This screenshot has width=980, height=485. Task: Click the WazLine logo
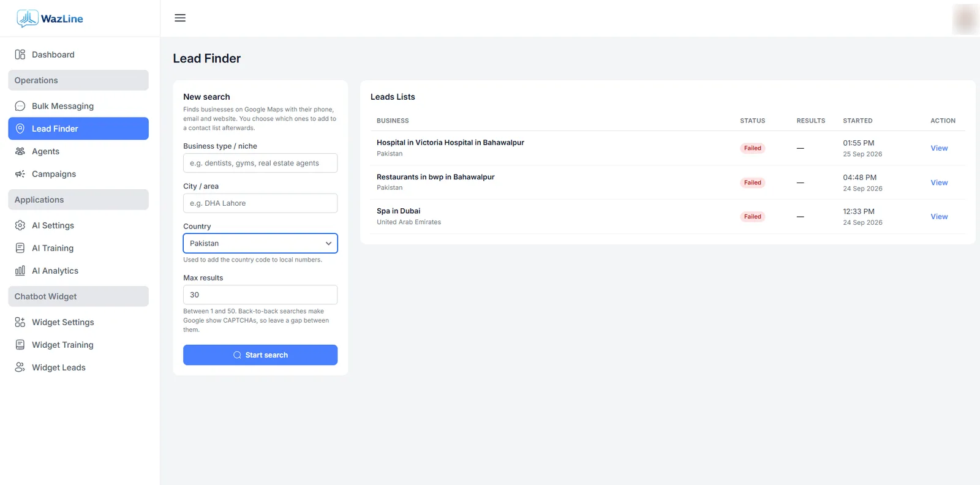point(50,18)
